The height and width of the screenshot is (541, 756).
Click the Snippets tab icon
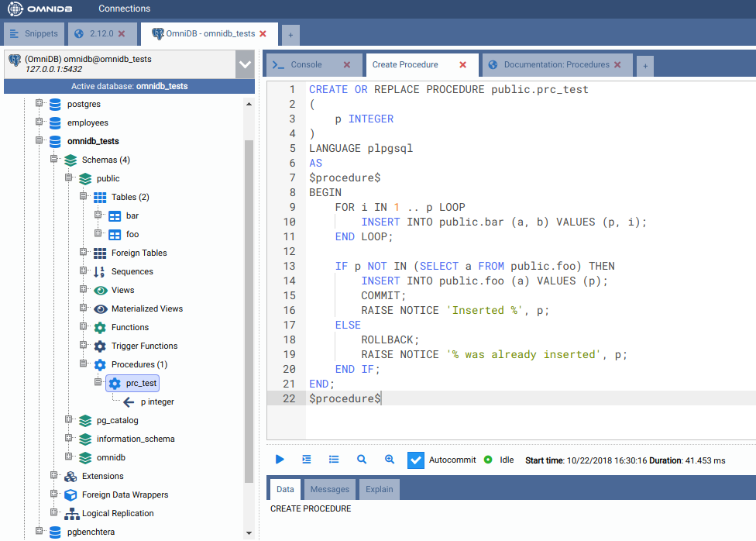point(15,34)
